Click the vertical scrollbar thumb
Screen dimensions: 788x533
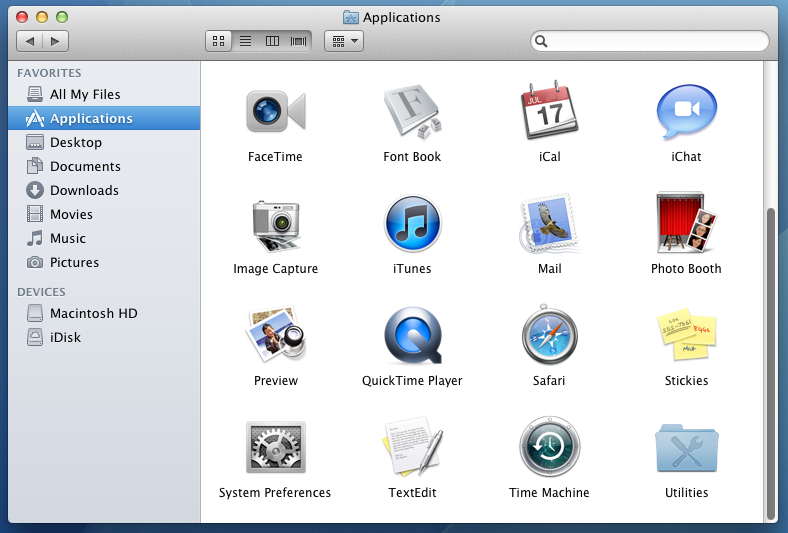coord(770,364)
